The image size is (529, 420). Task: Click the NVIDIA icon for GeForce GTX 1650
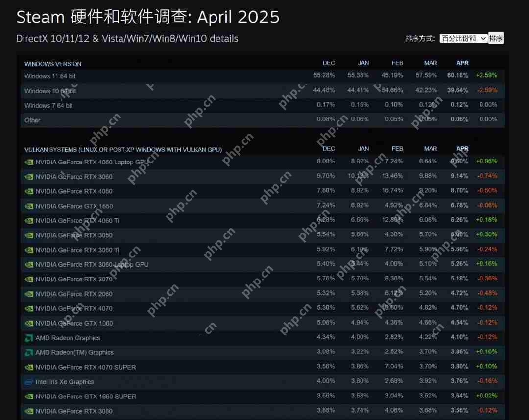[x=29, y=206]
